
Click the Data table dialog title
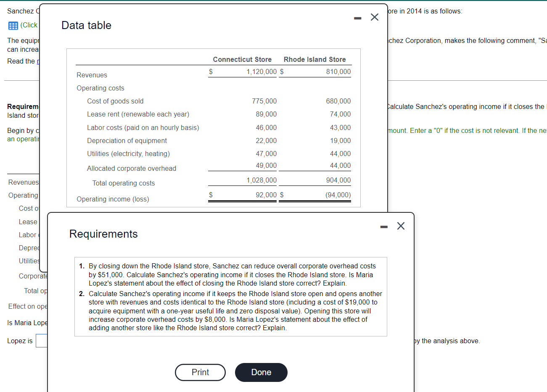click(x=86, y=25)
